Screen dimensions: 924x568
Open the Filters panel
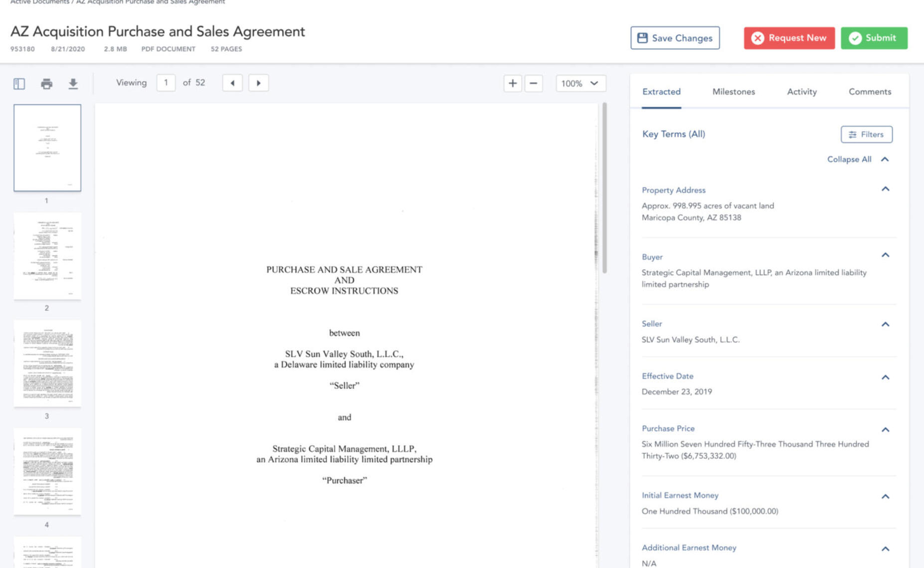click(x=866, y=134)
